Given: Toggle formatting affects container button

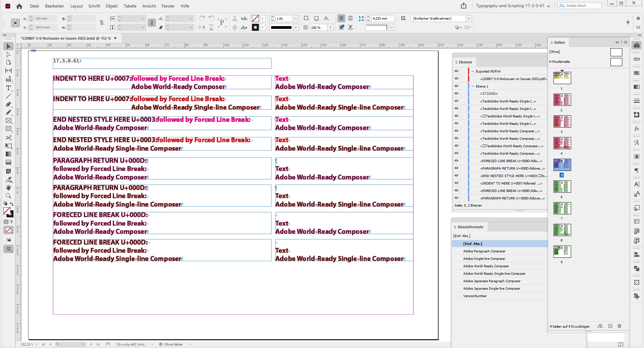Looking at the screenshot, I should [6, 222].
